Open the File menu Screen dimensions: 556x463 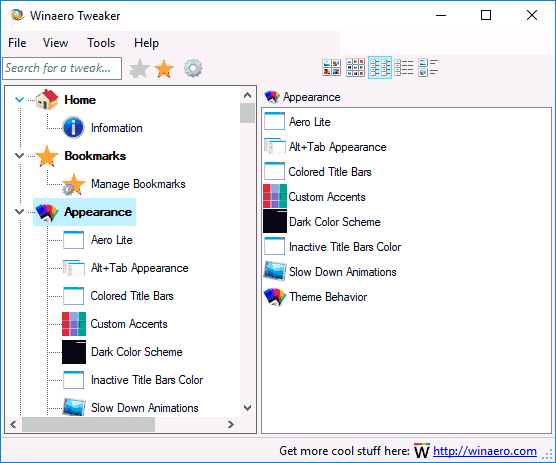(17, 43)
